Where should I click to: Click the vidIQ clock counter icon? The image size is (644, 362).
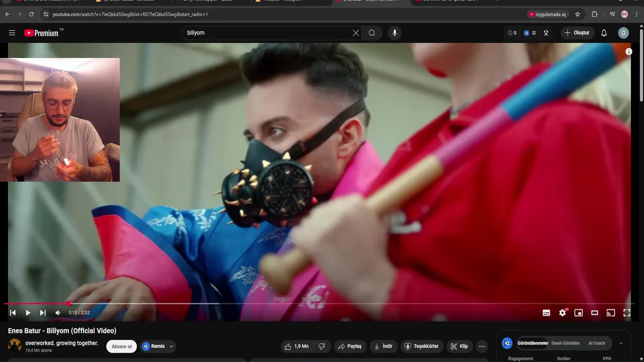pos(512,33)
